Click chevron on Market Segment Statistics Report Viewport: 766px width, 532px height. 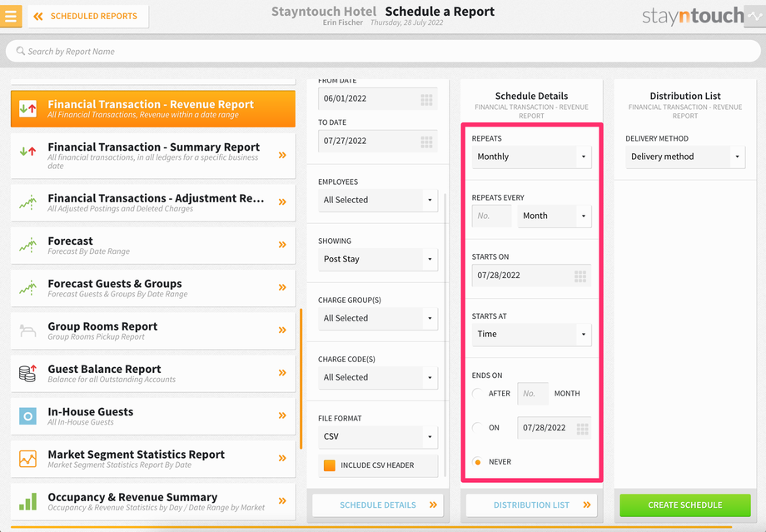click(x=282, y=458)
